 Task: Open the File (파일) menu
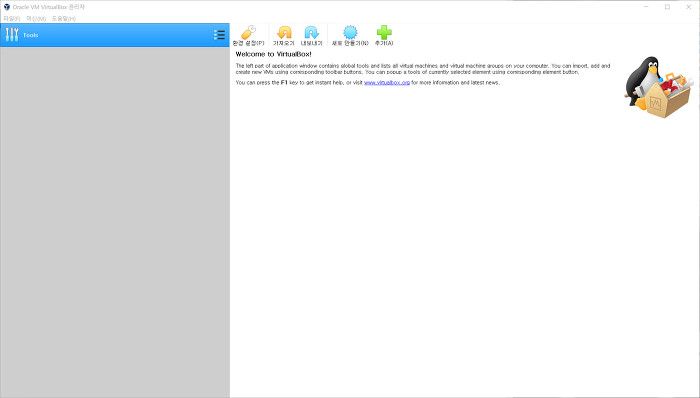coord(12,19)
